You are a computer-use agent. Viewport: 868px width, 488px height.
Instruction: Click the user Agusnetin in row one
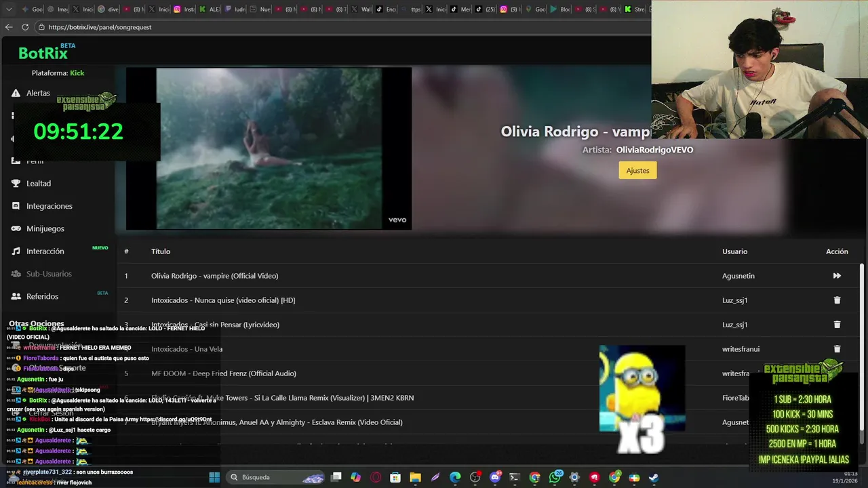coord(738,276)
